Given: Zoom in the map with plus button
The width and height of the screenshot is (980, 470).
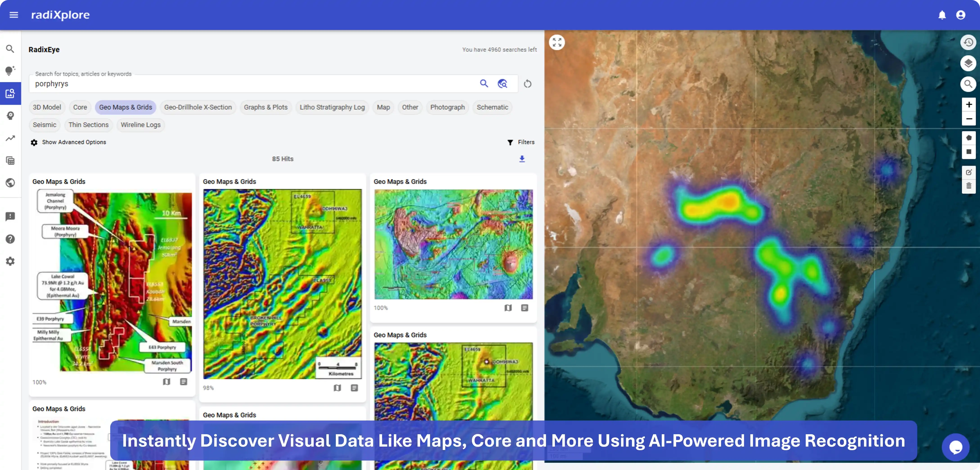Looking at the screenshot, I should 969,104.
